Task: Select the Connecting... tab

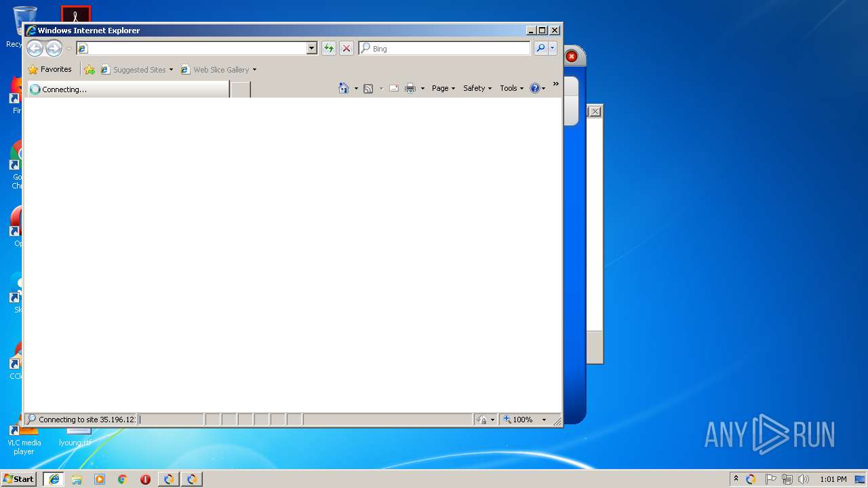Action: point(127,89)
